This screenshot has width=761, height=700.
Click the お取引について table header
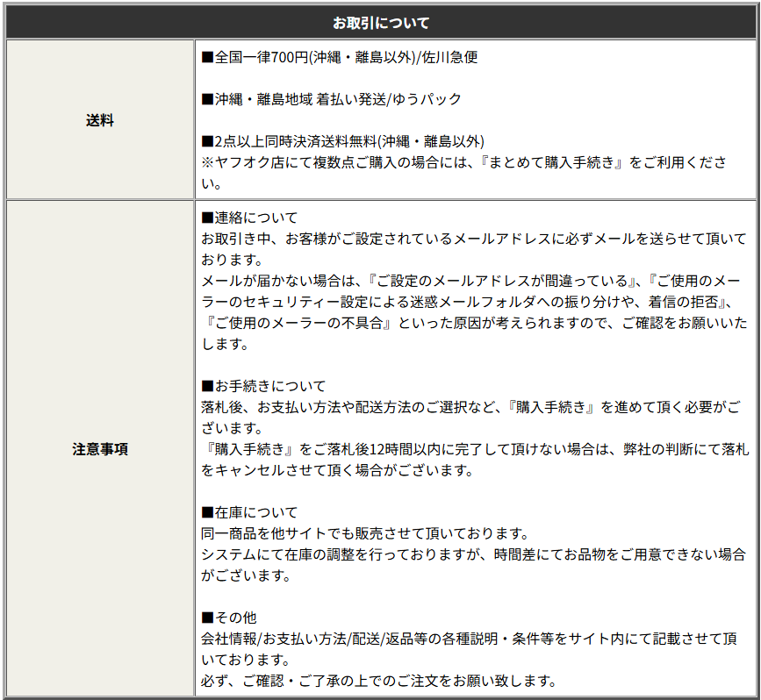(381, 23)
